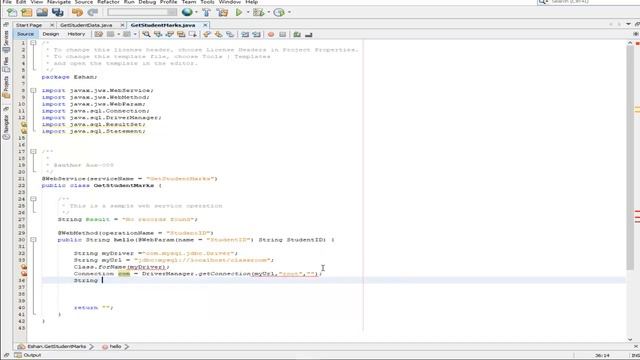The height and width of the screenshot is (360, 640).
Task: Click the Find Next Occurrence icon
Action: click(169, 35)
